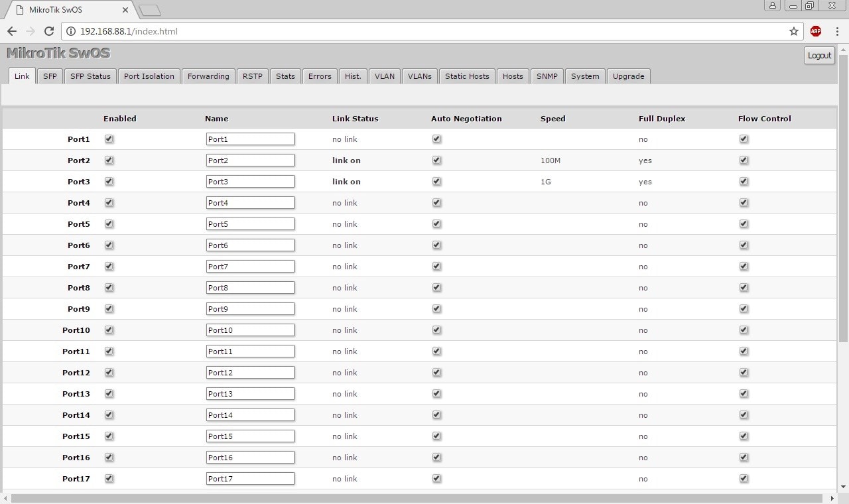Click the browser forward arrow
This screenshot has width=849, height=504.
[x=31, y=31]
